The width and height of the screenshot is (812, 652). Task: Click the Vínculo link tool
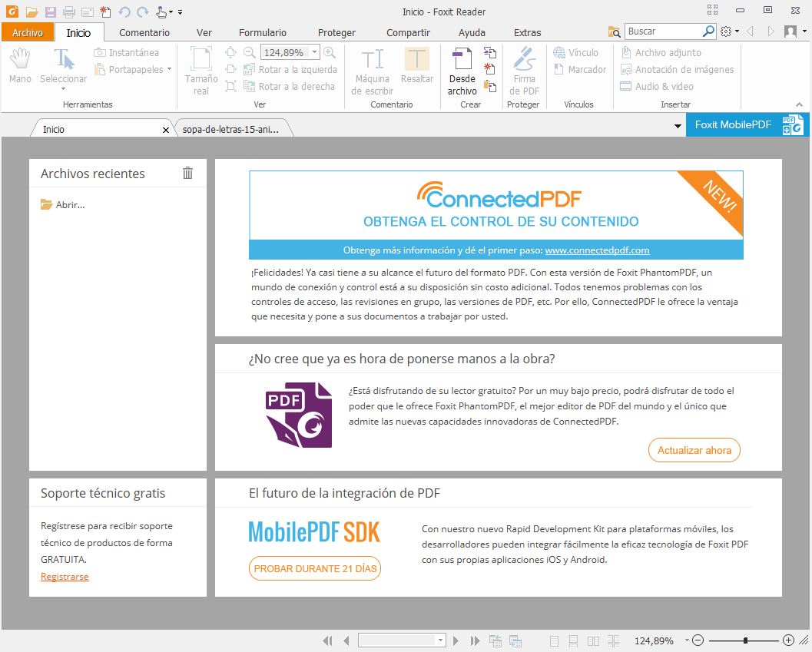tap(576, 53)
